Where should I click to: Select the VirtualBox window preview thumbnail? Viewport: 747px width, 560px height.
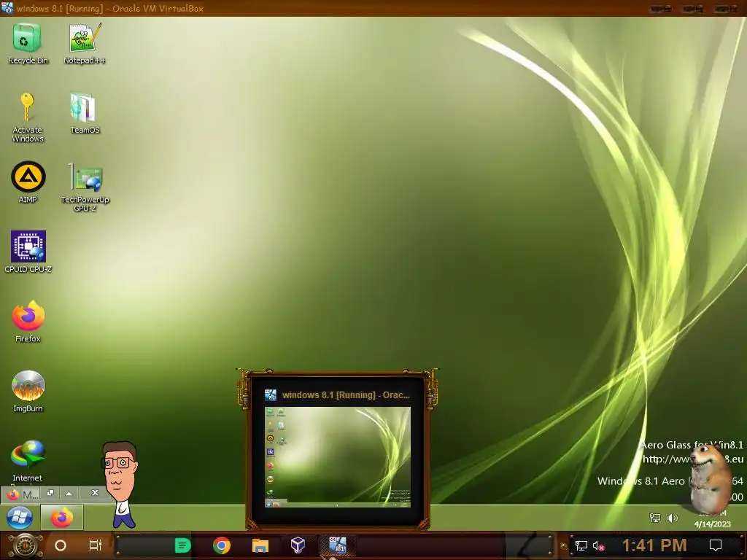337,456
